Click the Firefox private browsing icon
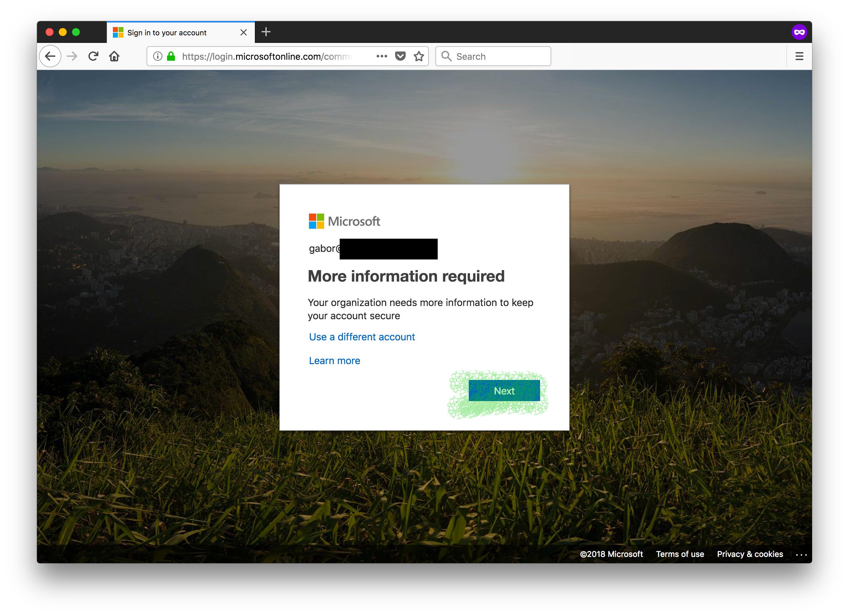The height and width of the screenshot is (616, 849). 799,31
